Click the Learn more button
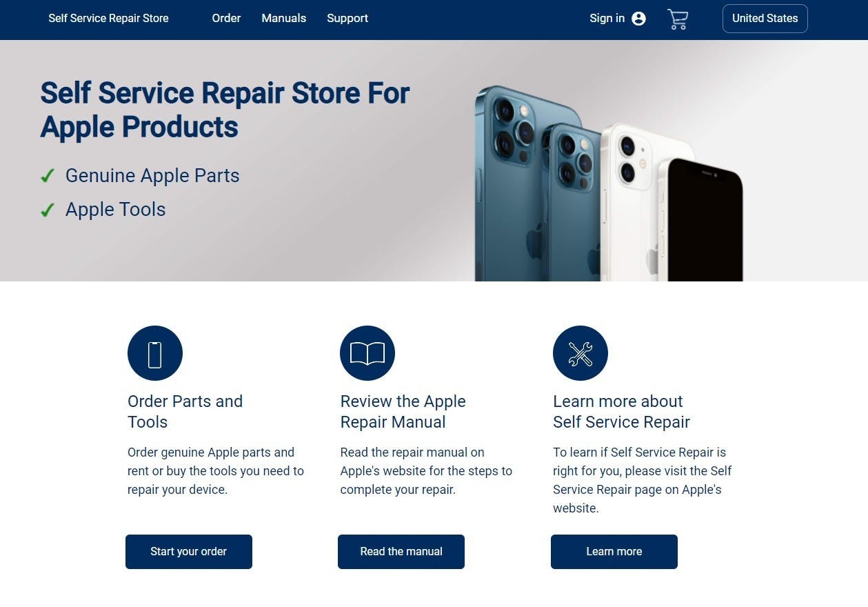 click(x=614, y=552)
